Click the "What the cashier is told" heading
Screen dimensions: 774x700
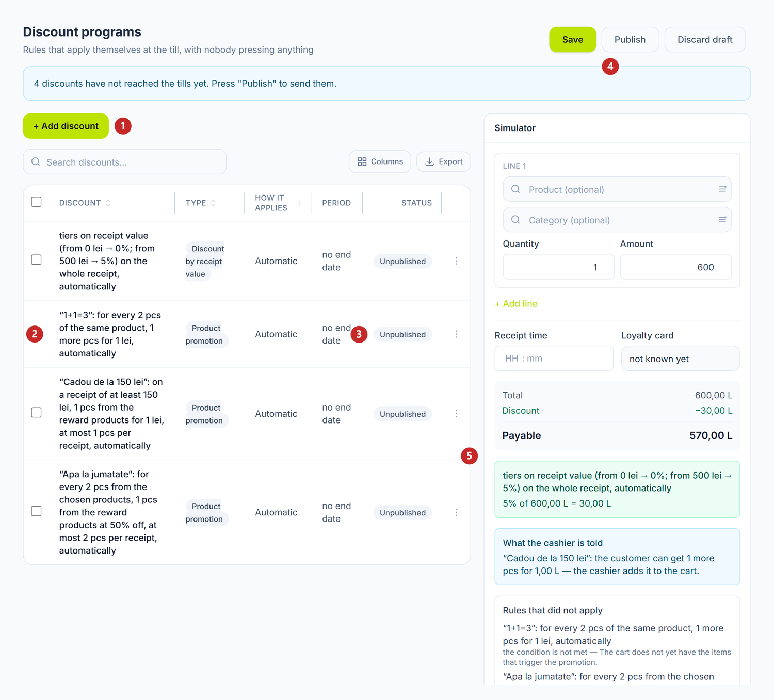click(553, 543)
